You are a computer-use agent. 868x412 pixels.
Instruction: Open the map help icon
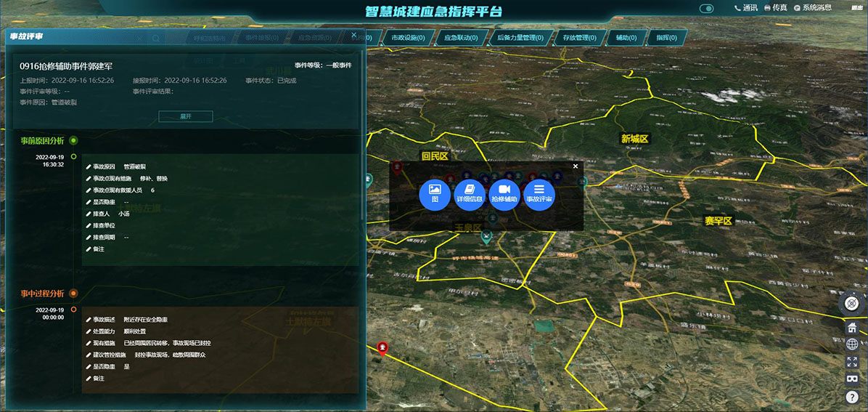point(852,397)
